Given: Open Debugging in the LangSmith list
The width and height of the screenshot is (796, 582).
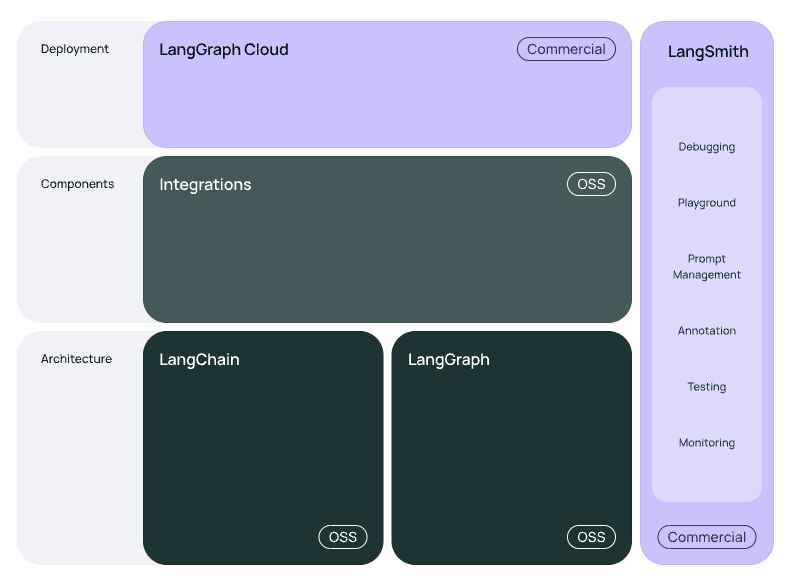Looking at the screenshot, I should [706, 147].
